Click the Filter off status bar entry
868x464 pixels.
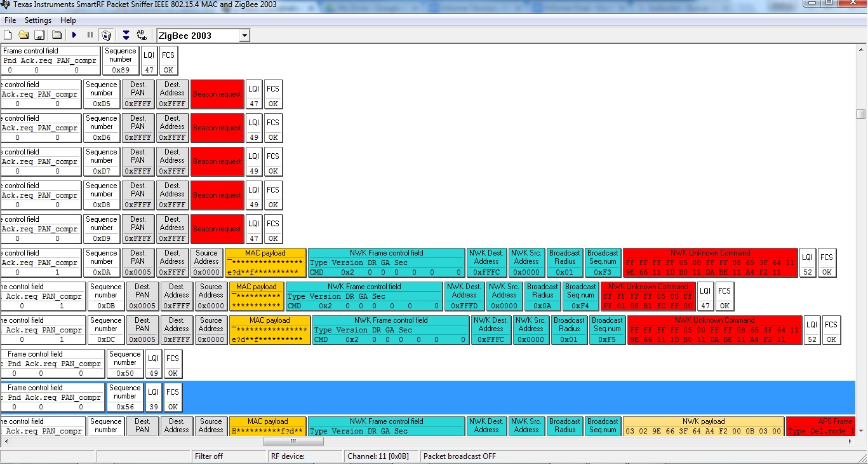(x=229, y=456)
